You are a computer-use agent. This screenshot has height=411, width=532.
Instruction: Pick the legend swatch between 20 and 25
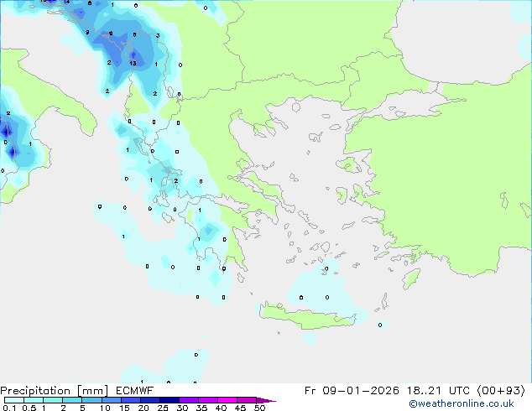click(x=150, y=400)
